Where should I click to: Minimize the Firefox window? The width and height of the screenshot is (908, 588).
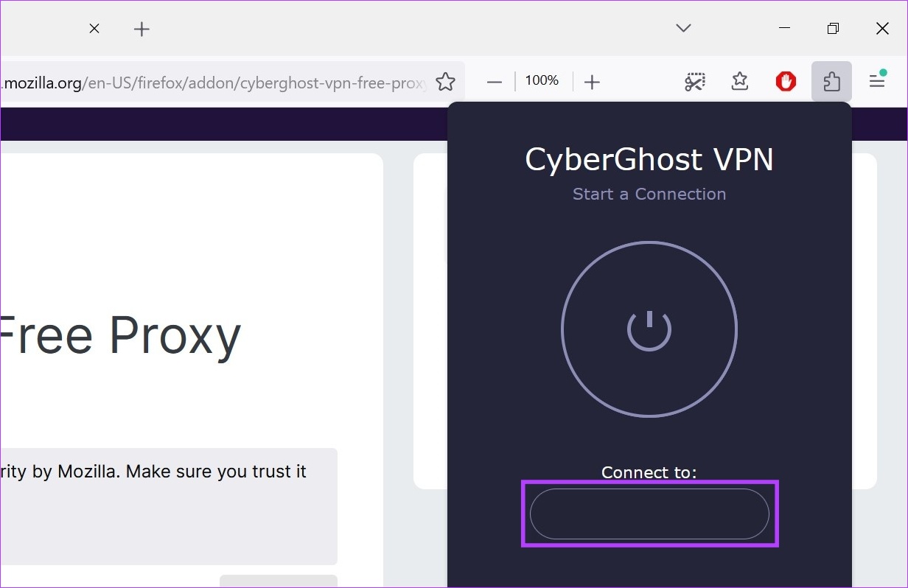pos(784,28)
